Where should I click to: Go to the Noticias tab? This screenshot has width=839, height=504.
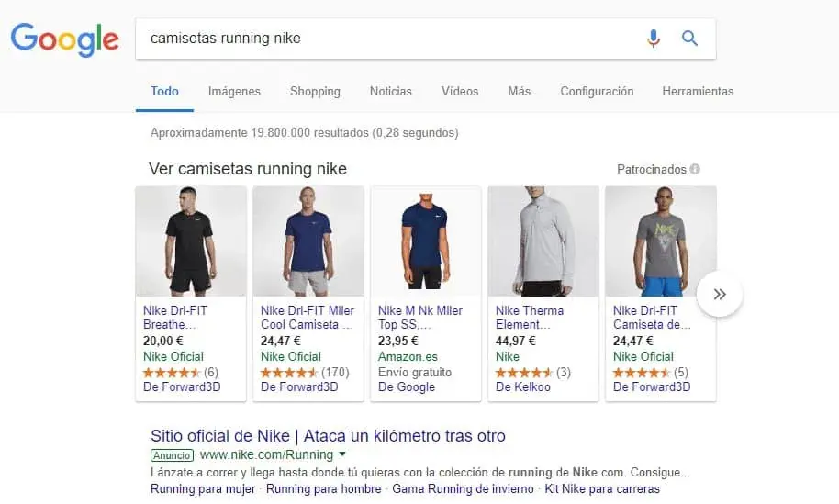click(391, 92)
